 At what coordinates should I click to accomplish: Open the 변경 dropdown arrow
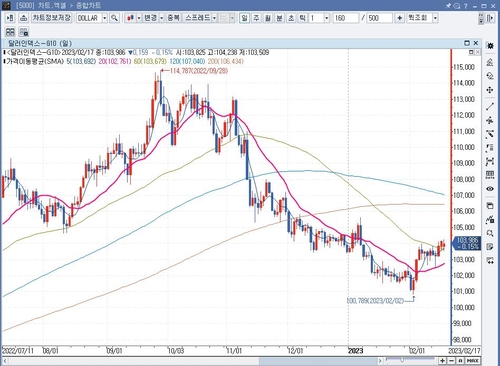(x=162, y=18)
